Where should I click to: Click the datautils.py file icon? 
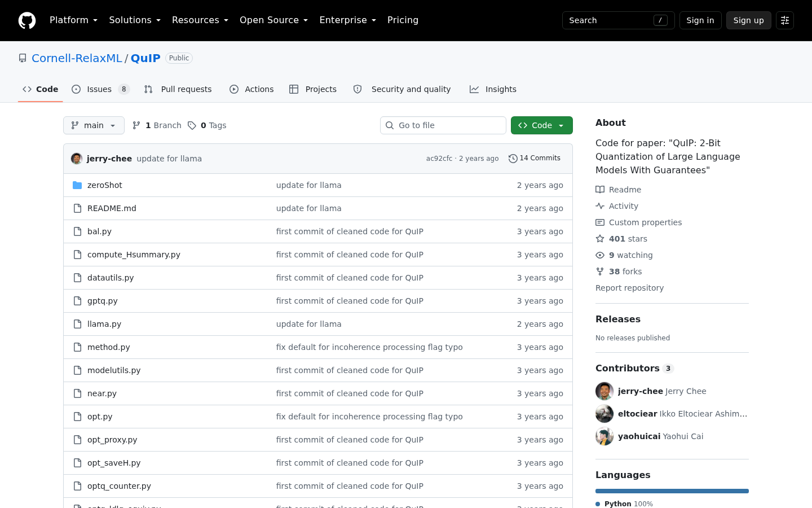(x=77, y=278)
